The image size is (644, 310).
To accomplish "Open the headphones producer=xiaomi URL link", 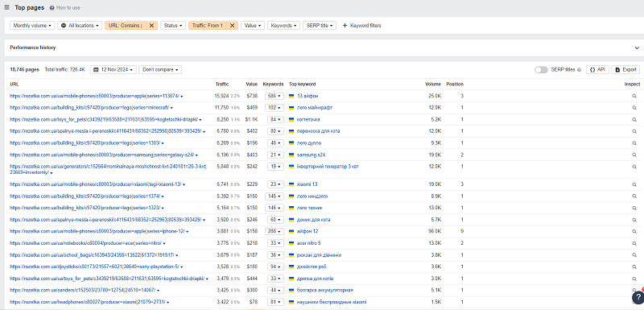I will click(x=88, y=302).
